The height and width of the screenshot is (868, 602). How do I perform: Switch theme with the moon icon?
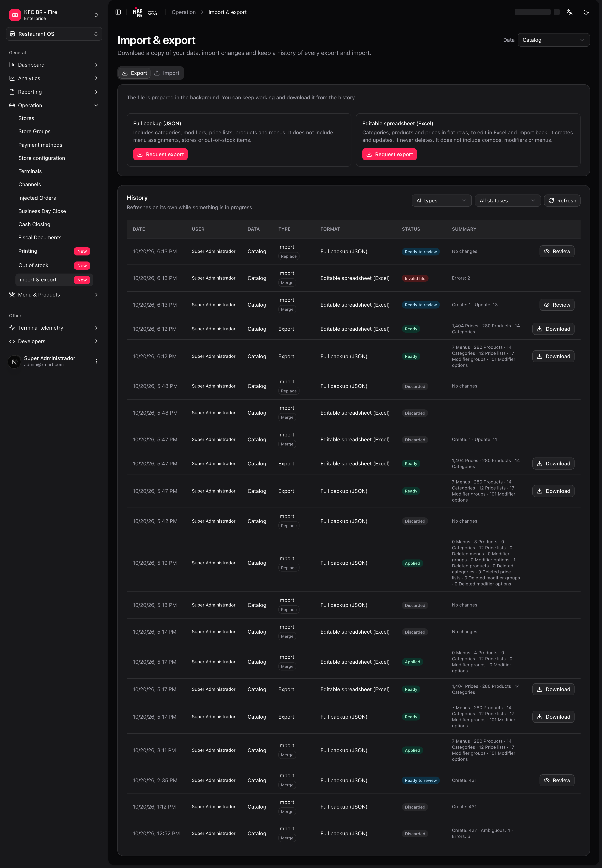tap(586, 12)
